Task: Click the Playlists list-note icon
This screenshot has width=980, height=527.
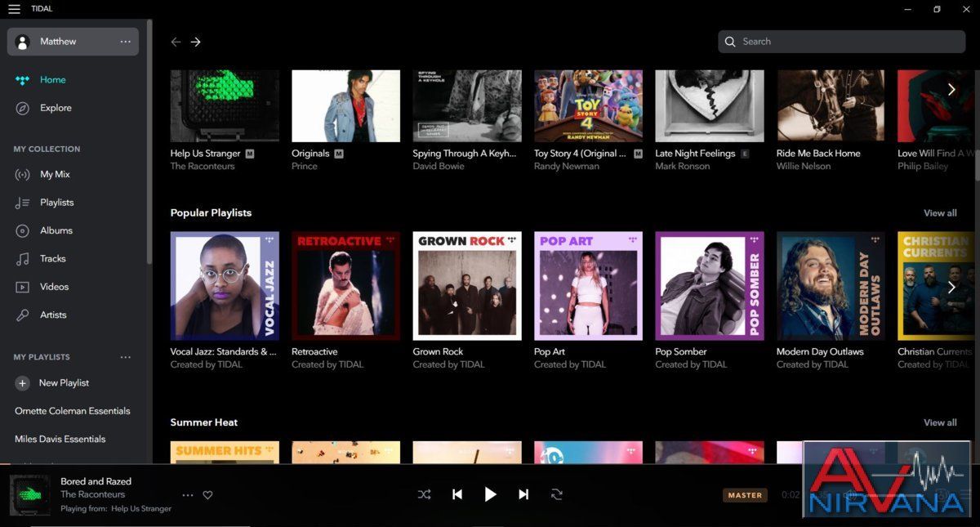Action: click(x=23, y=203)
